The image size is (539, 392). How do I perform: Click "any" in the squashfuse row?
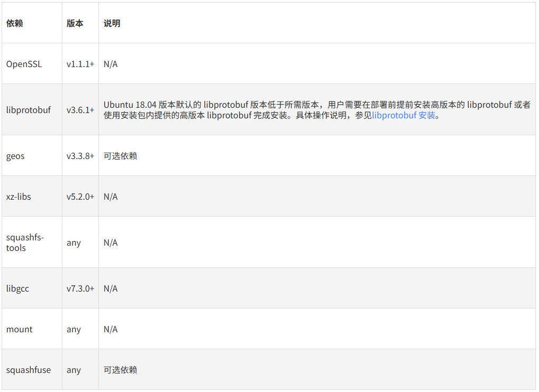tap(74, 370)
